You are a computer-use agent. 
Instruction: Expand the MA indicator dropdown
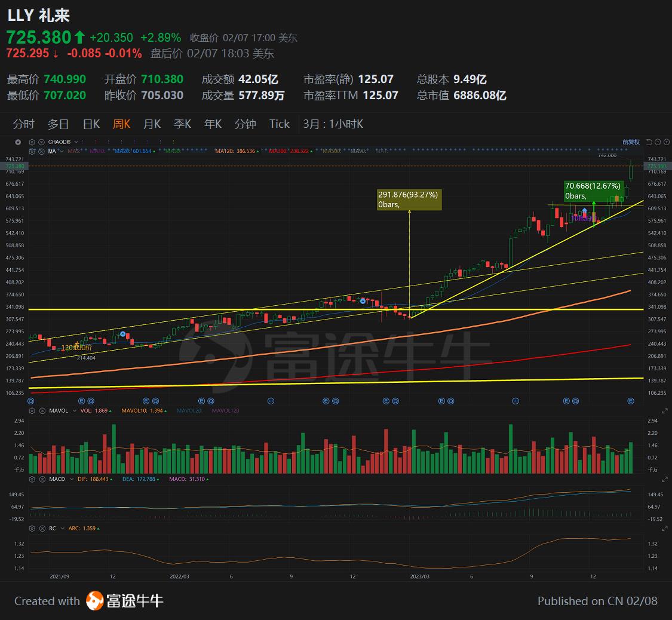(62, 151)
